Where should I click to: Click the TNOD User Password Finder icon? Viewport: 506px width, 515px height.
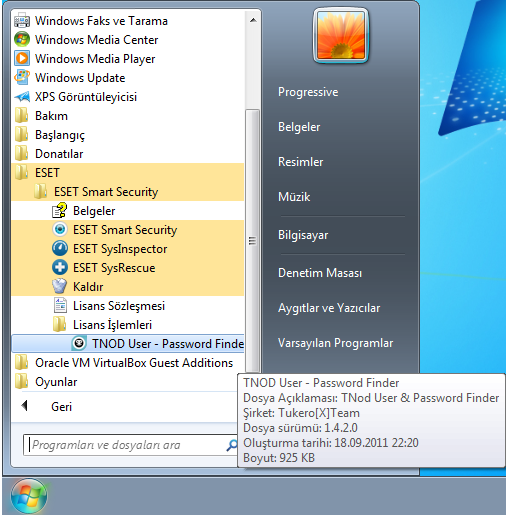click(79, 344)
